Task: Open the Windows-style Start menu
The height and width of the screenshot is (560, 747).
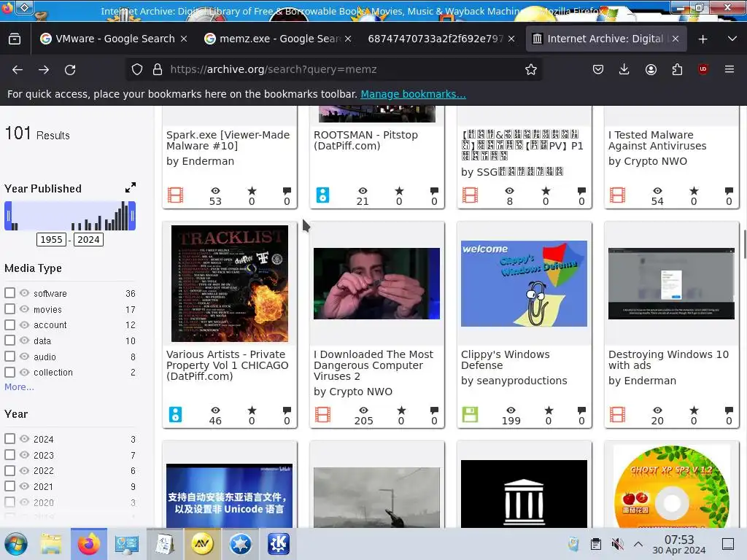Action: coord(16,544)
